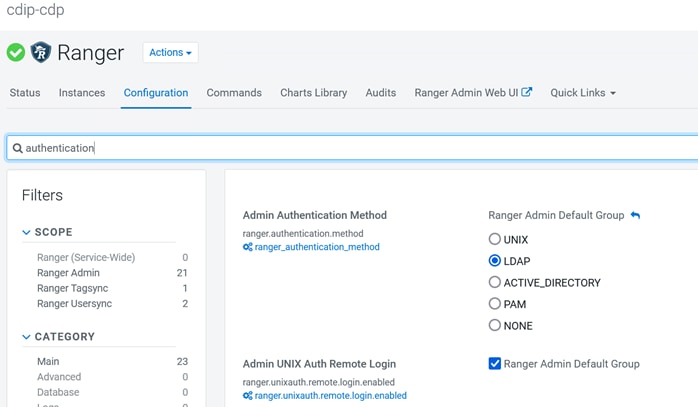Viewport: 698px width, 407px height.
Task: Filter by Ranger Usersync scope
Action: click(x=74, y=303)
